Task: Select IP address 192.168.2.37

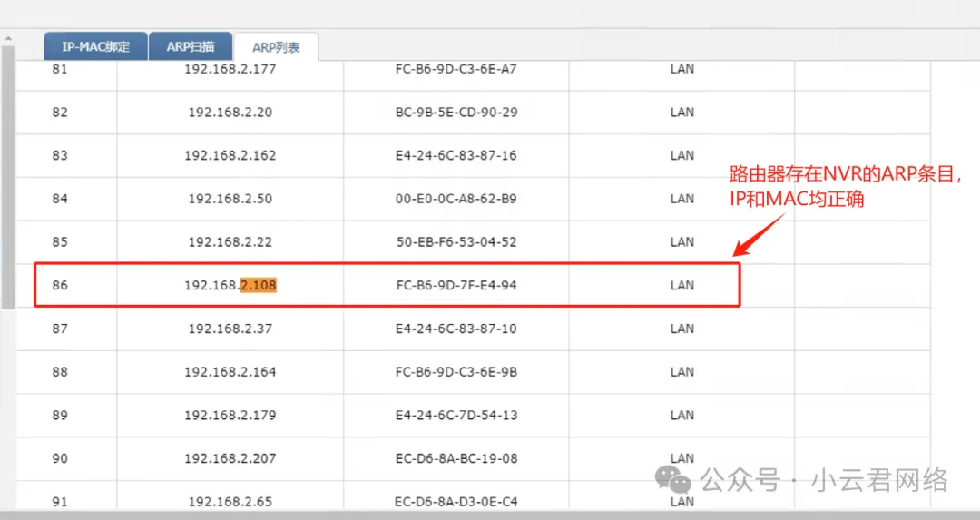Action: (x=230, y=329)
